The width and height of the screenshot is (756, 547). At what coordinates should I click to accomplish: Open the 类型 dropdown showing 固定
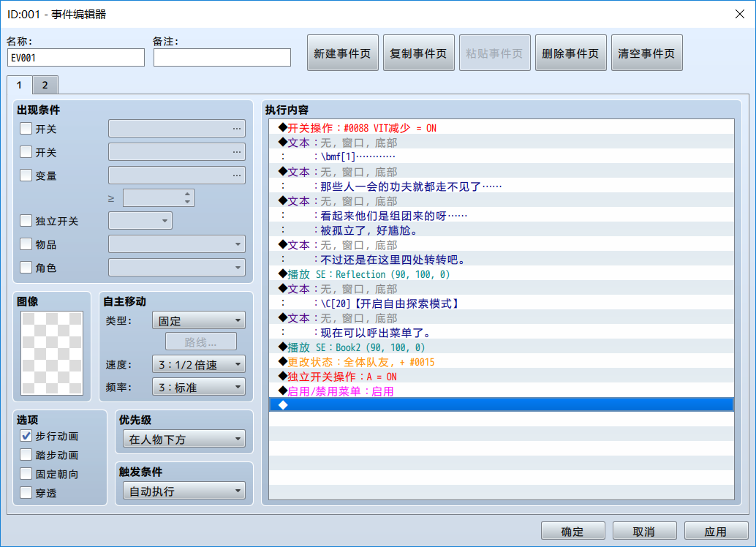pyautogui.click(x=199, y=320)
